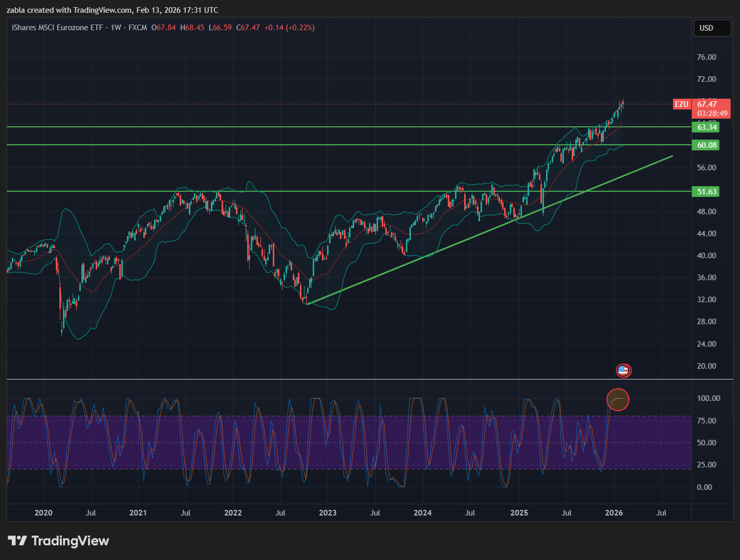Click the FXCM source in chart legend
740x560 pixels.
[x=138, y=28]
